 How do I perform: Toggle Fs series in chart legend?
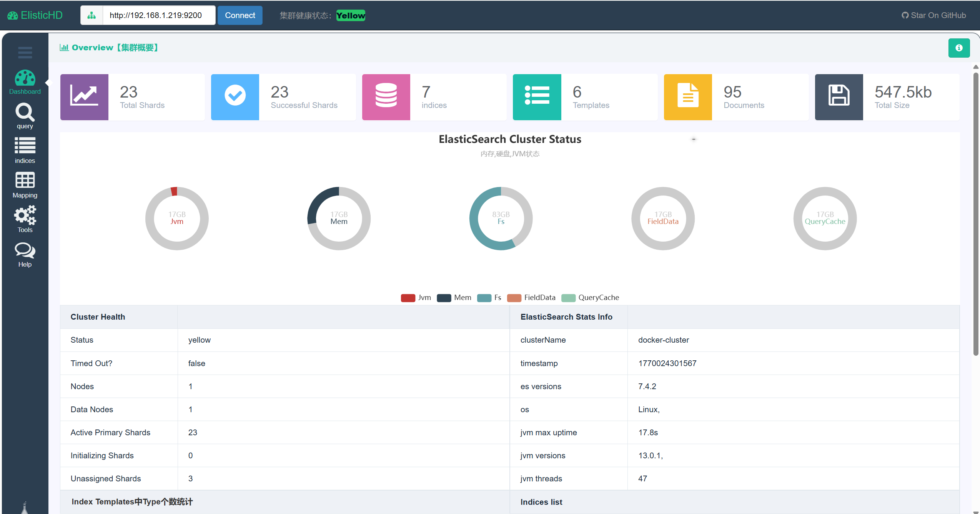click(x=484, y=298)
